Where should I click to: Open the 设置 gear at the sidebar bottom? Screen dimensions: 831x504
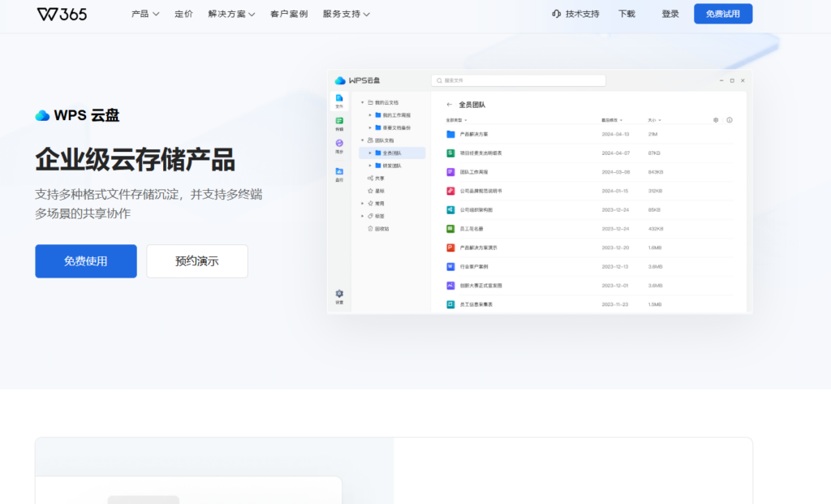point(338,294)
